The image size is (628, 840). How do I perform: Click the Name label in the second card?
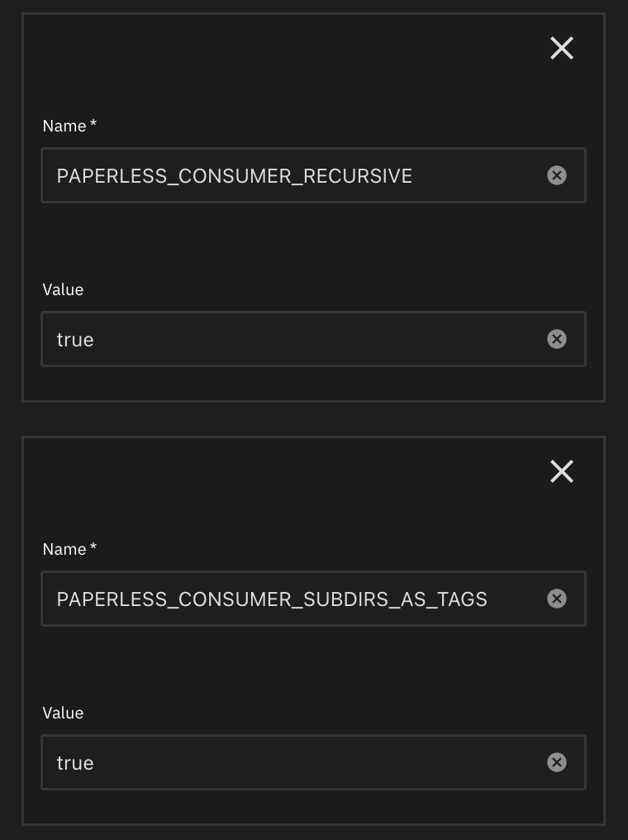(64, 550)
